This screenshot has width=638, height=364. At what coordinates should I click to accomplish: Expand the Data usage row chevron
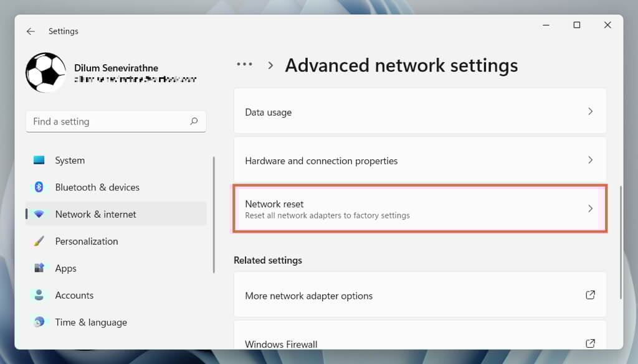pyautogui.click(x=590, y=112)
